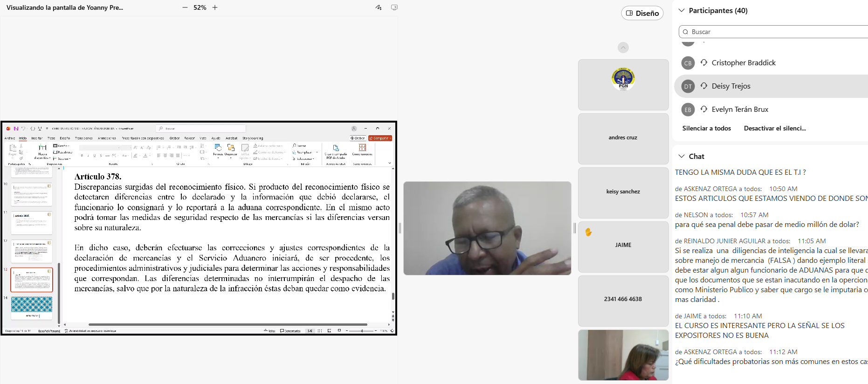
Task: Click the raised hand icon on JAIME tile
Action: (x=588, y=232)
